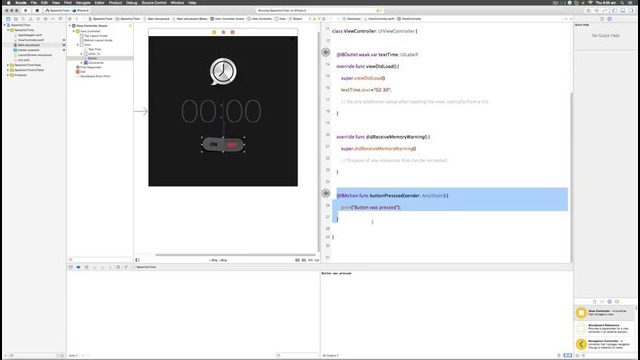Screen dimensions: 640x360
Task: Click the clock image in storyboard
Action: 223,71
